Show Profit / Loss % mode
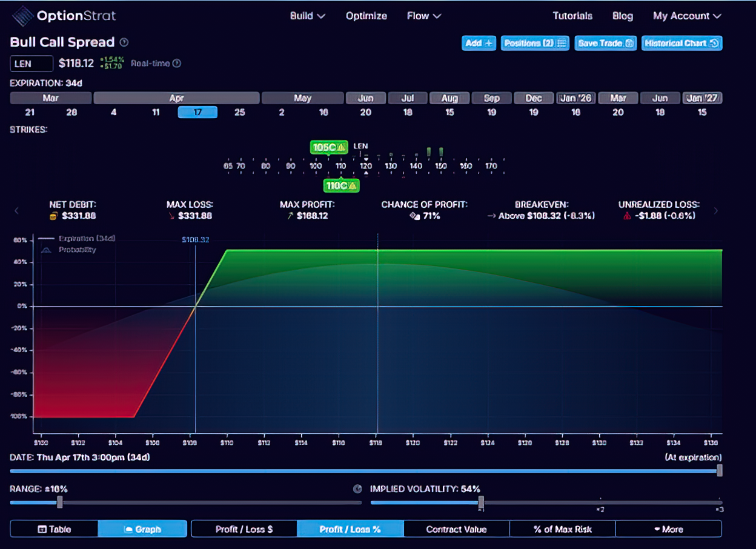The image size is (756, 549). (350, 529)
